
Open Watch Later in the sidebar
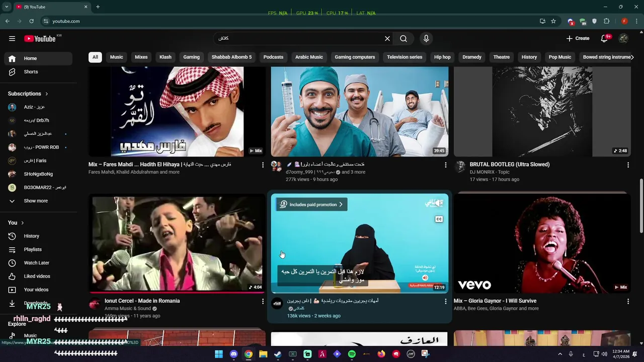tap(38, 263)
